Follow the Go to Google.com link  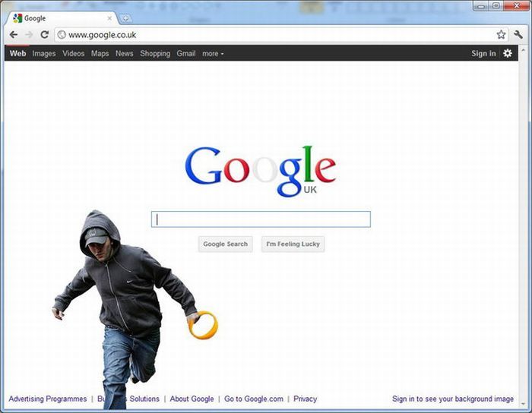click(x=254, y=399)
